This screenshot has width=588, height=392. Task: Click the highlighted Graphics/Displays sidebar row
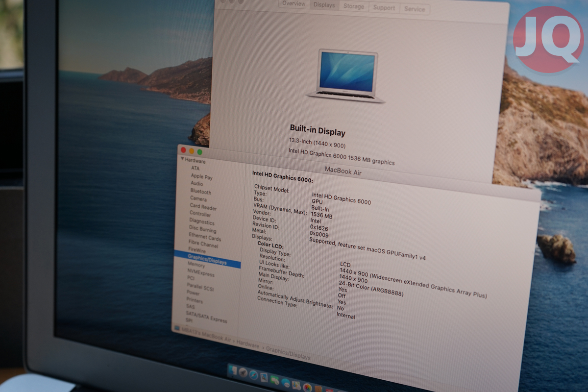pyautogui.click(x=207, y=259)
